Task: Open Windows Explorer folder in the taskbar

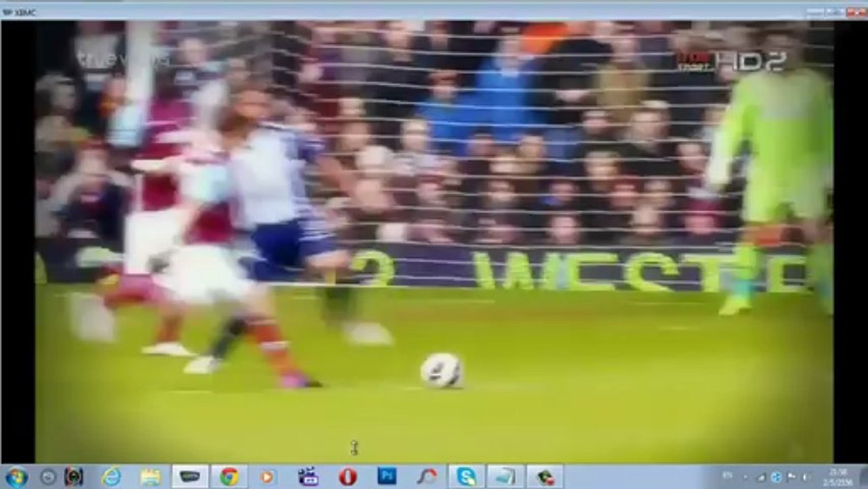Action: [150, 477]
